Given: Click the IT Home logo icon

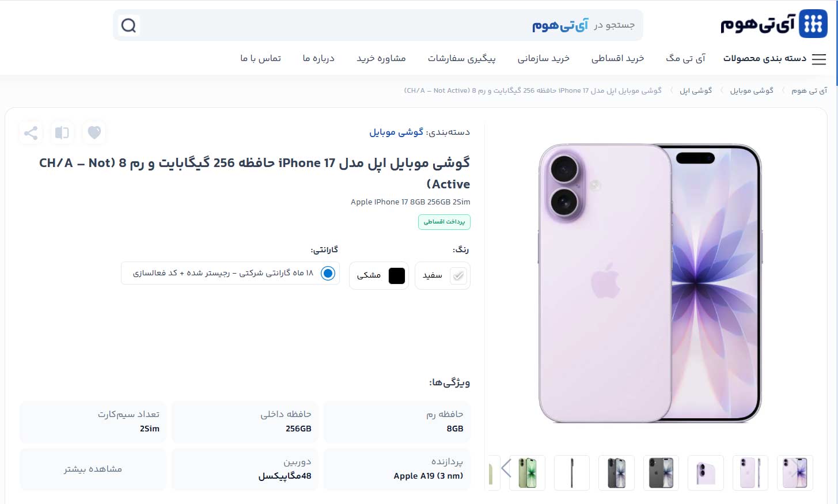Looking at the screenshot, I should [x=813, y=24].
